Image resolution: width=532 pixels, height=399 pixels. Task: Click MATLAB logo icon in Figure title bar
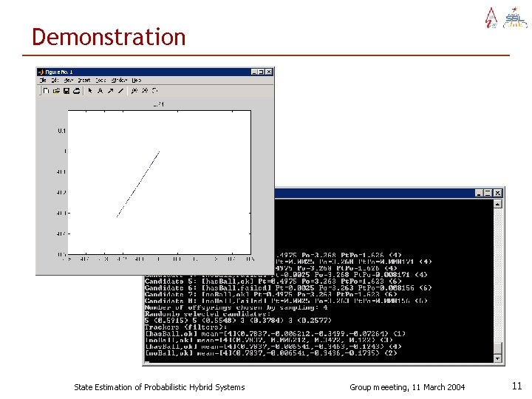(x=41, y=72)
